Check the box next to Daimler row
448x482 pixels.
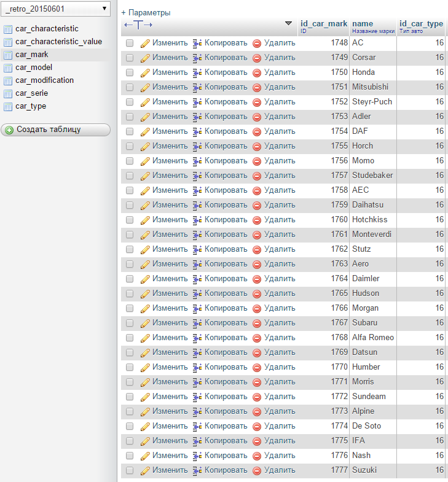(130, 279)
